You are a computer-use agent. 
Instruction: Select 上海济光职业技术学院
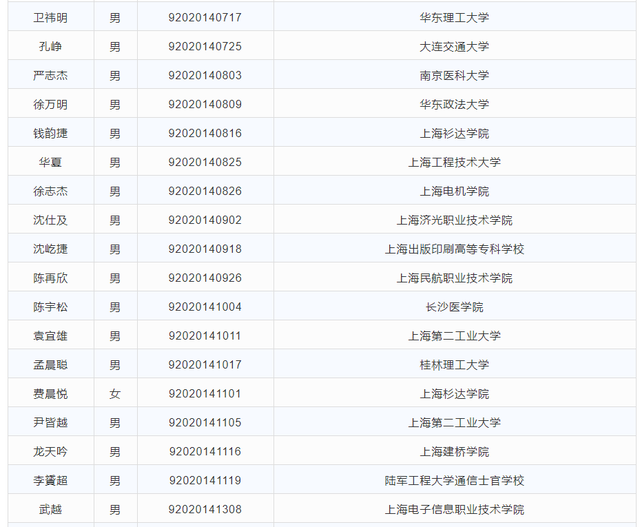tap(454, 220)
